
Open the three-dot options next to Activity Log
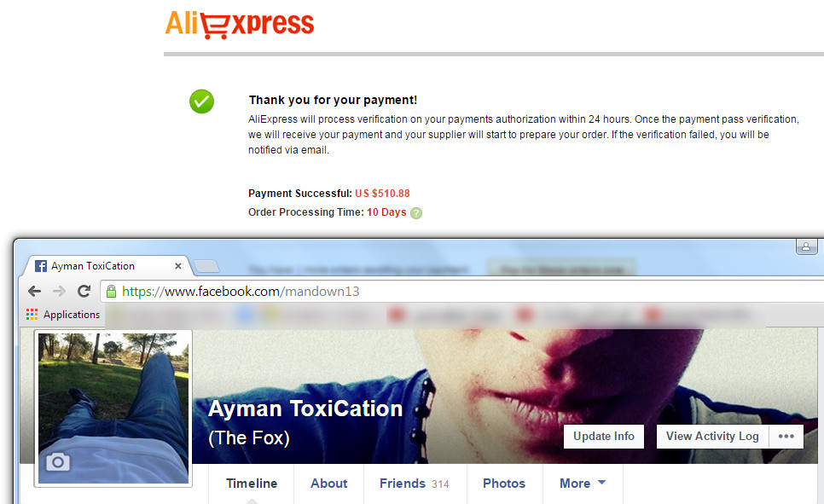(x=786, y=437)
